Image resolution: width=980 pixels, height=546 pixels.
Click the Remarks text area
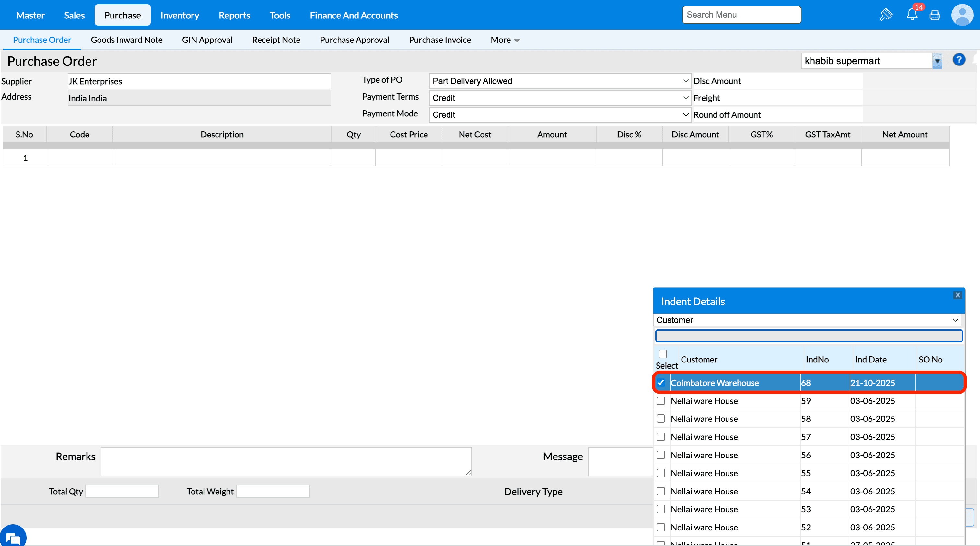pyautogui.click(x=286, y=461)
